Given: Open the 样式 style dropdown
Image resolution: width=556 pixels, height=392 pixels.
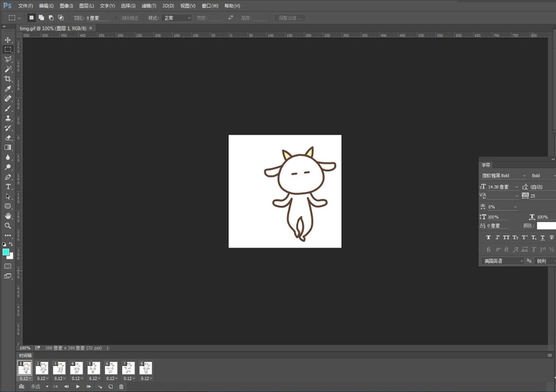Looking at the screenshot, I should (x=177, y=18).
